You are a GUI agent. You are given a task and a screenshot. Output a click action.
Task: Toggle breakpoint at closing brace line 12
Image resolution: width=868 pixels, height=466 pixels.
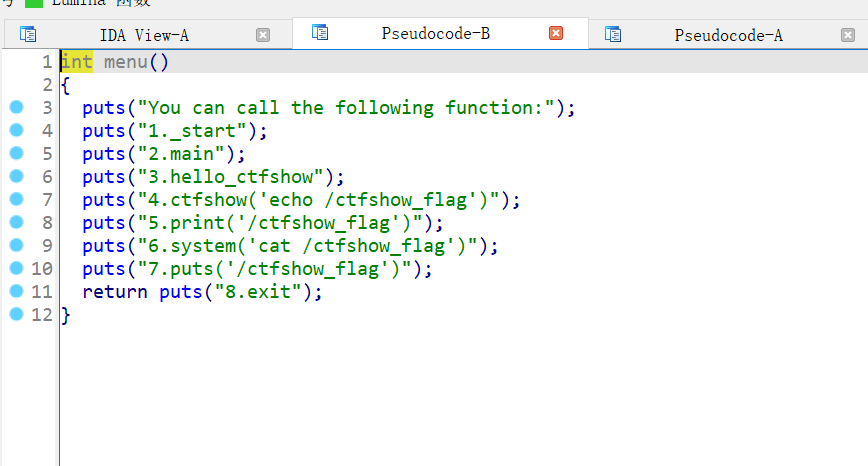[16, 314]
